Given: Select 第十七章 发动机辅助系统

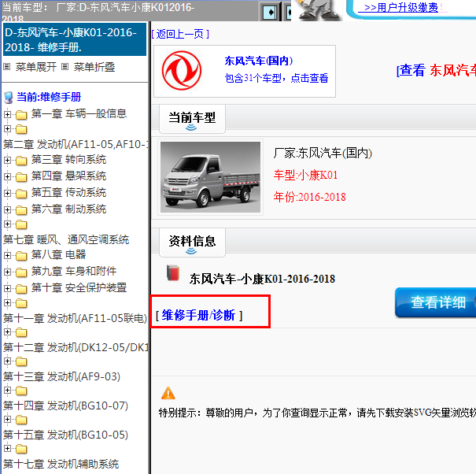Looking at the screenshot, I should coord(61,464).
